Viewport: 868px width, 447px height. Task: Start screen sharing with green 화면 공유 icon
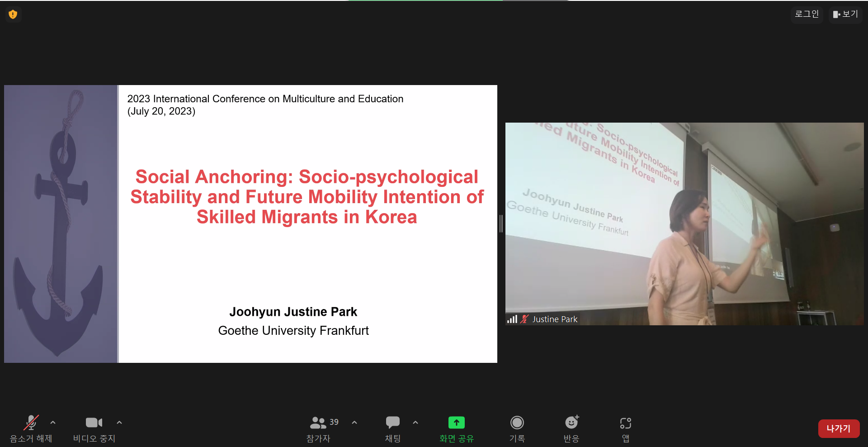[457, 423]
